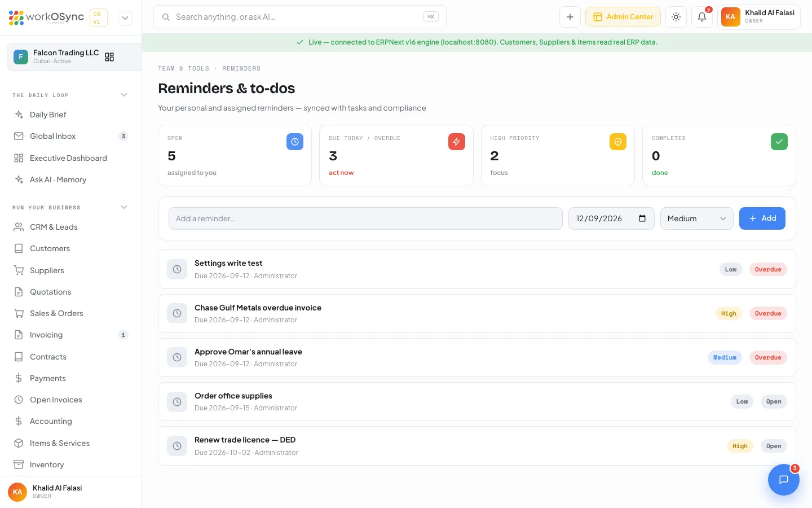This screenshot has width=812, height=508.
Task: Click the Contracts book icon
Action: click(x=19, y=357)
